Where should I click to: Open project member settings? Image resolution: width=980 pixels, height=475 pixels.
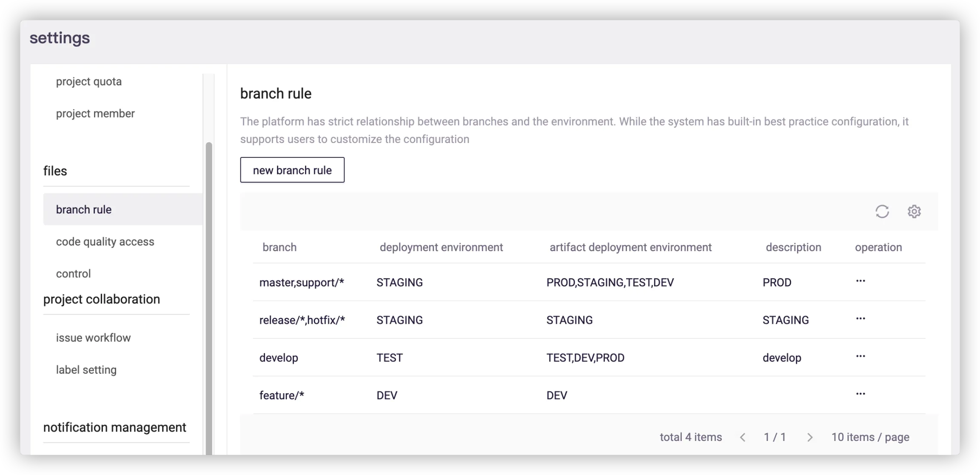point(95,114)
